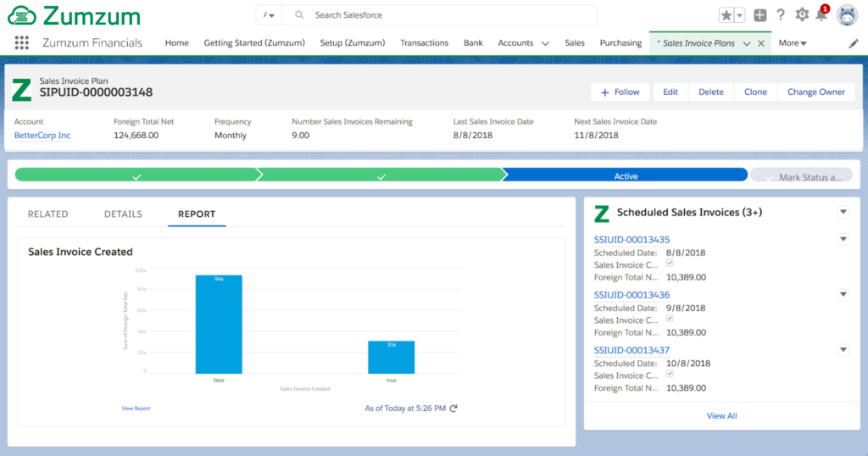868x456 pixels.
Task: Open the Help question mark icon
Action: 781,15
